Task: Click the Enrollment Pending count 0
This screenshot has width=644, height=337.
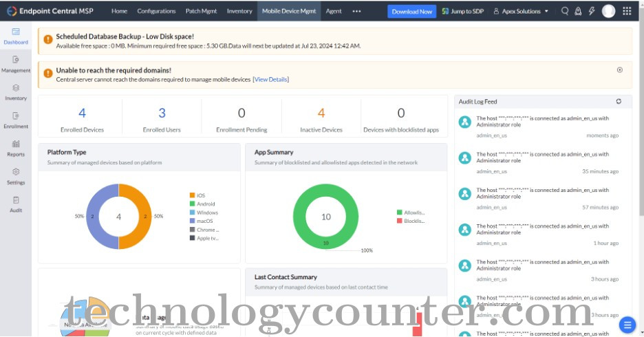Action: 241,113
